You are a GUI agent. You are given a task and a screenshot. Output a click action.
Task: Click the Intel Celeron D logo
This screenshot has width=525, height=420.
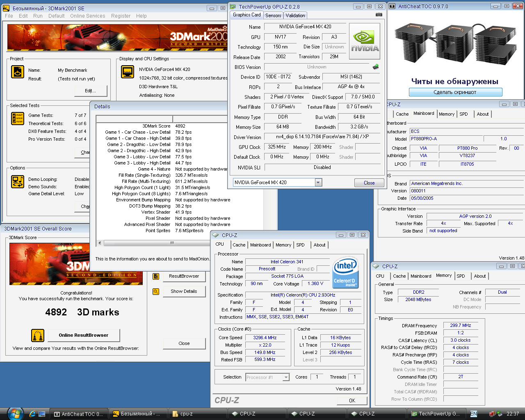[346, 272]
